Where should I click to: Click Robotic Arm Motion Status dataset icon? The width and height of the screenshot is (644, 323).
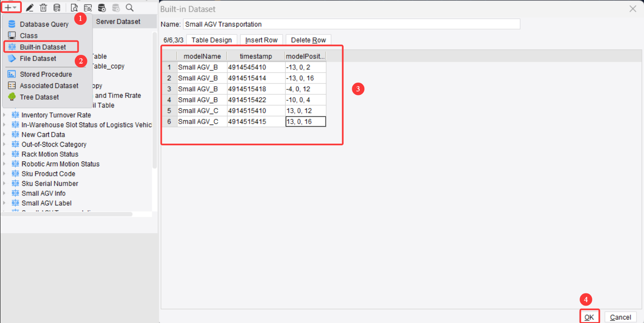[16, 164]
